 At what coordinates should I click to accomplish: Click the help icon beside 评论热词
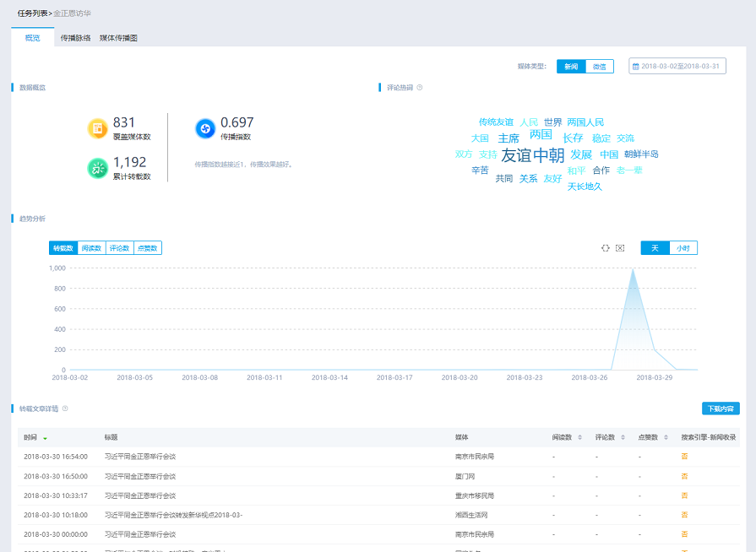point(420,87)
